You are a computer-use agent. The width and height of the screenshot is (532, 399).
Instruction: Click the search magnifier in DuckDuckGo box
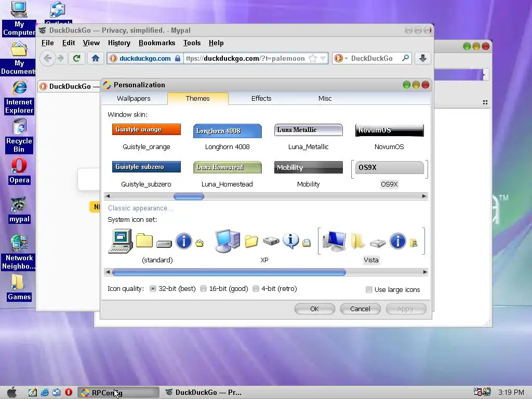coord(405,58)
